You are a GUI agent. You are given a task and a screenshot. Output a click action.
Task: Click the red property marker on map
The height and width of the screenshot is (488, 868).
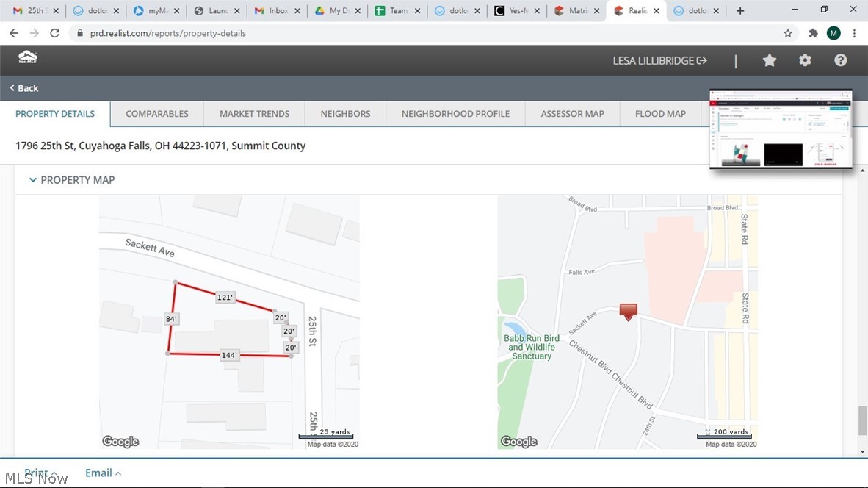[x=628, y=312]
